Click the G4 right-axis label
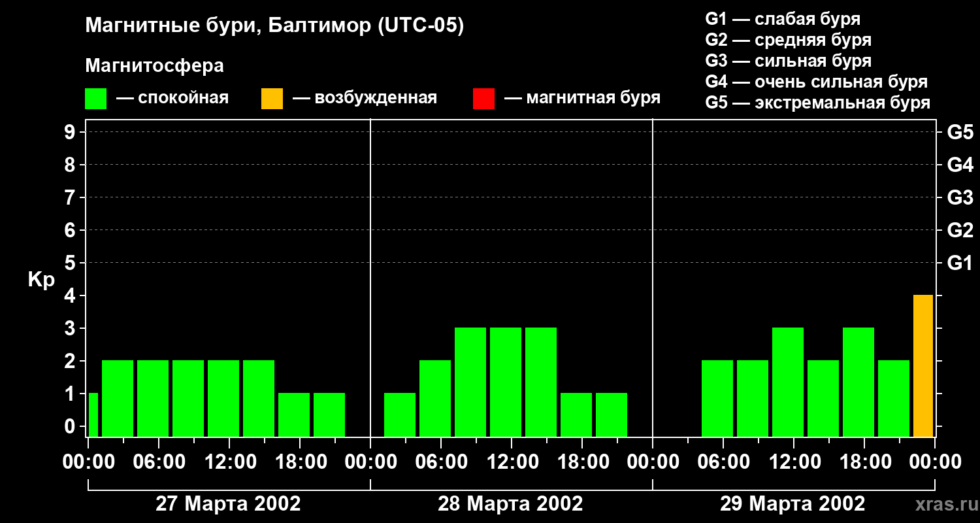 pos(960,165)
